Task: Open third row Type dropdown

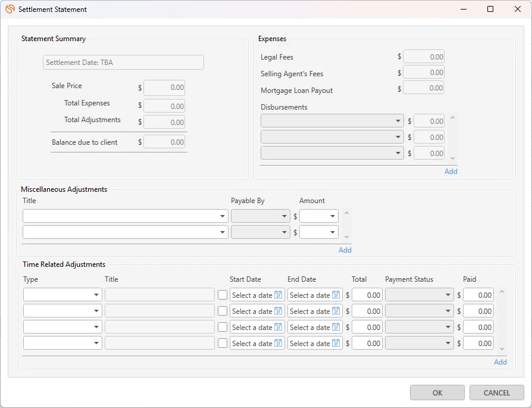Action: click(x=62, y=327)
